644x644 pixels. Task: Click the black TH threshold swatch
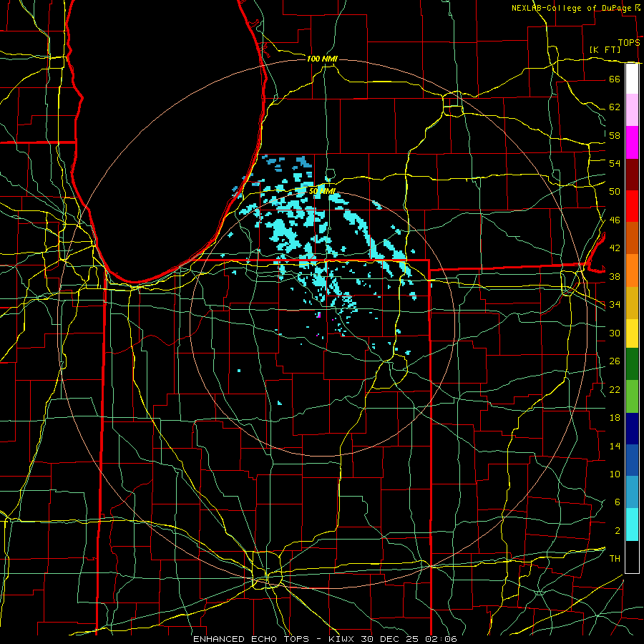pos(632,557)
